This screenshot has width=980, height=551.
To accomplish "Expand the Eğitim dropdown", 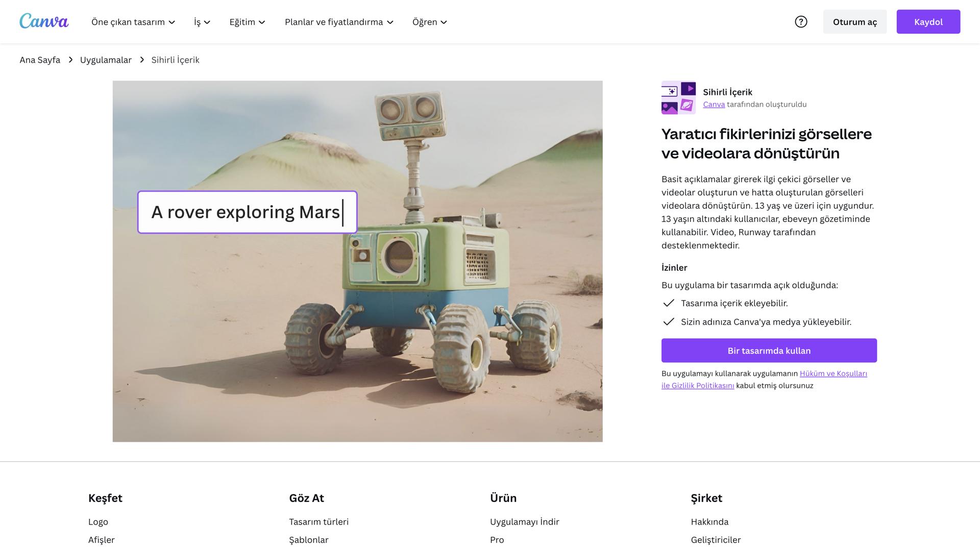I will point(248,22).
